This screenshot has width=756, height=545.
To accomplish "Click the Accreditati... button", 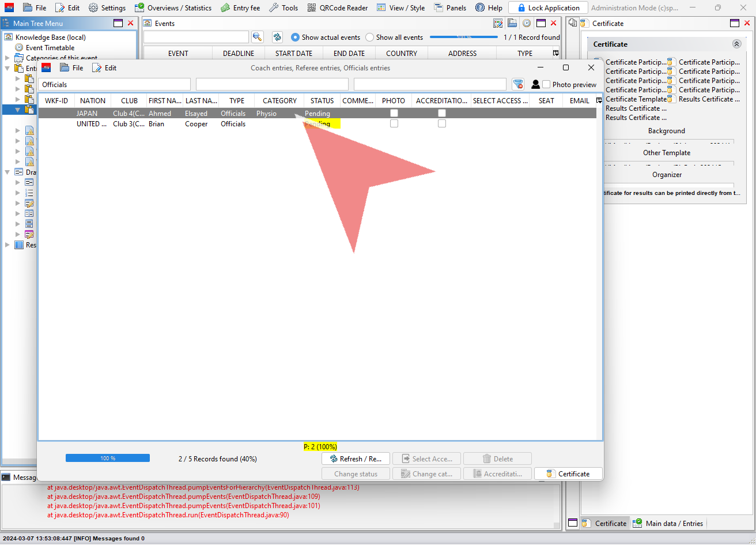I will (x=497, y=473).
